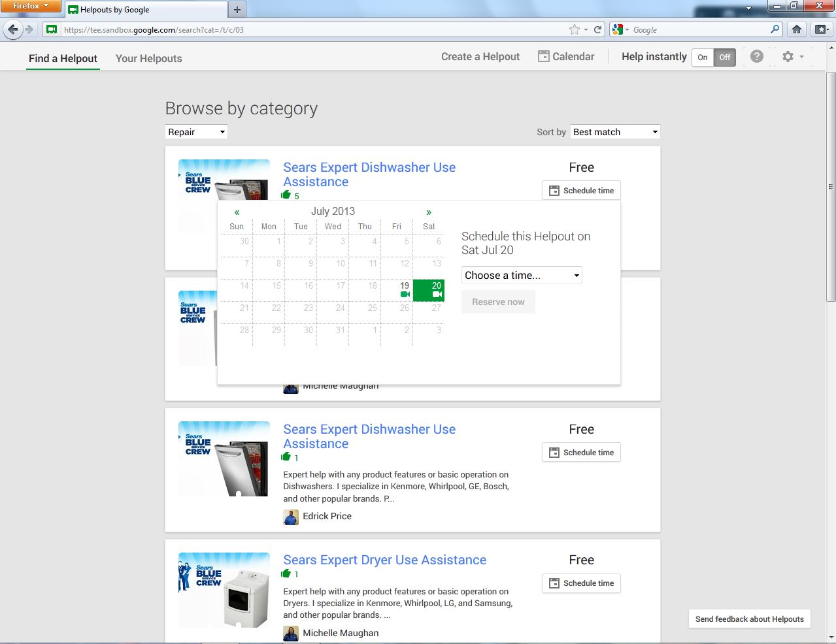Go to previous month in calendar

pos(237,212)
